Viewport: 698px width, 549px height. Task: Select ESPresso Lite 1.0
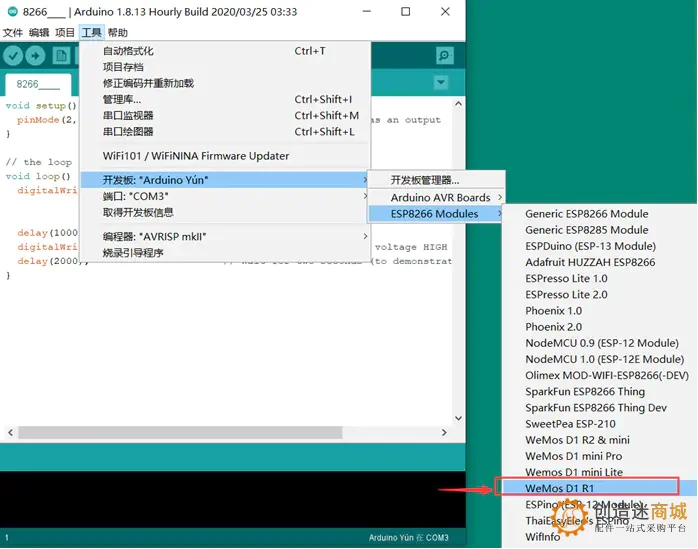pyautogui.click(x=599, y=278)
